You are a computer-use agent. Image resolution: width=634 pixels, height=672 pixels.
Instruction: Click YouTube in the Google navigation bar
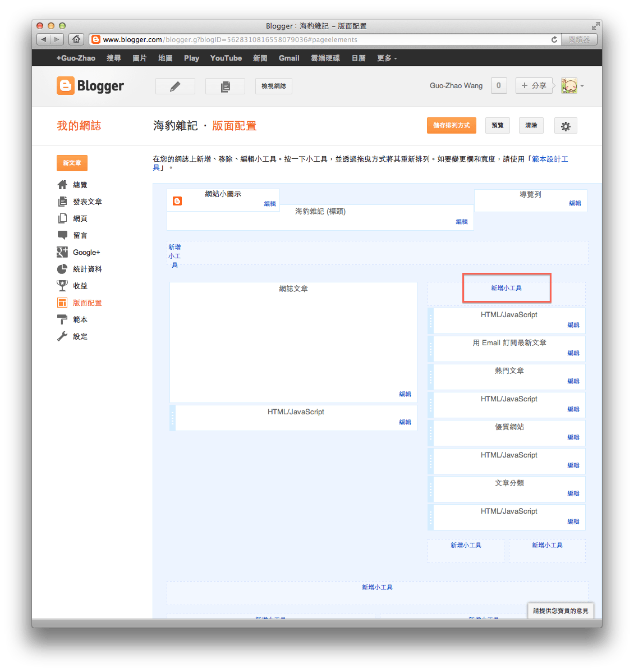coord(226,58)
